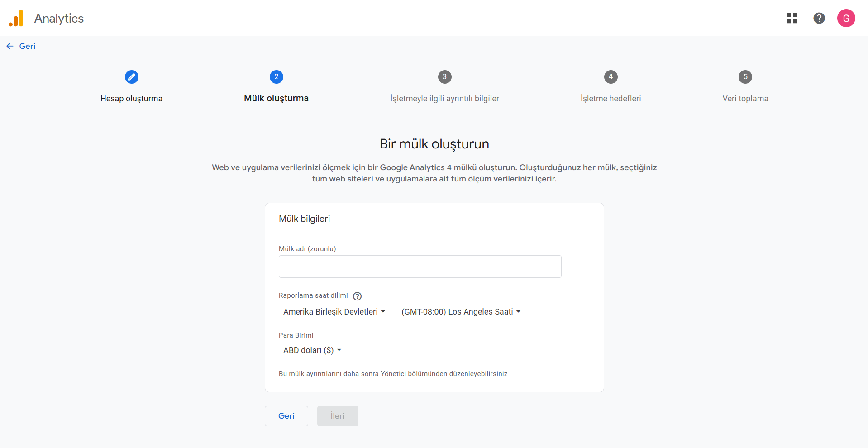Screen dimensions: 868x448
Task: Click the Google Analytics logo icon
Action: [x=16, y=19]
